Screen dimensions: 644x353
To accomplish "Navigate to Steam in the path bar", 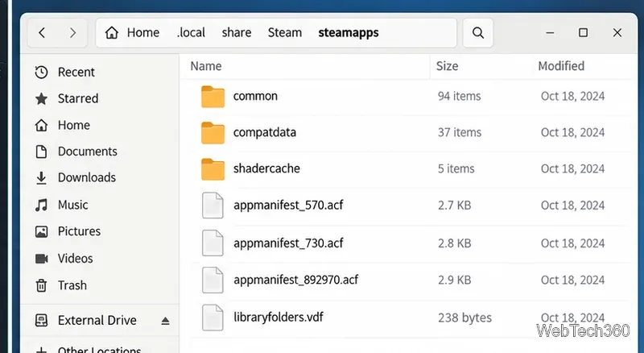I will point(285,32).
